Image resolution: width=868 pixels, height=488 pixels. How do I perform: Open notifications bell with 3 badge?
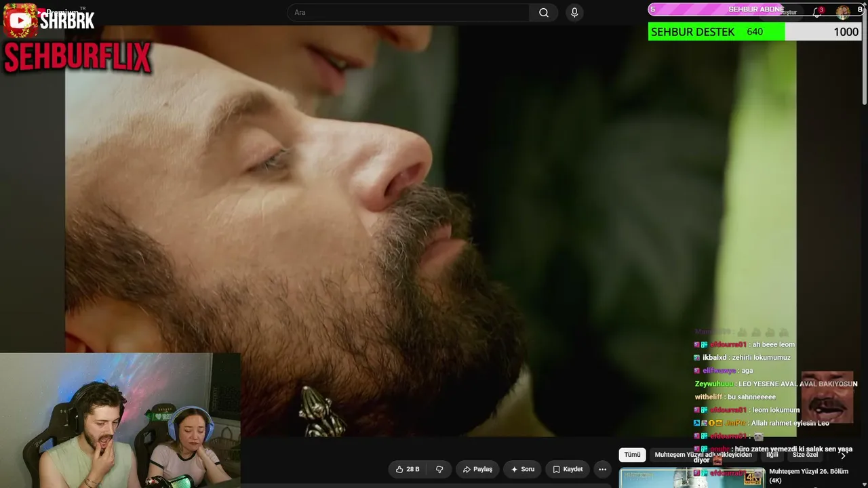coord(817,12)
